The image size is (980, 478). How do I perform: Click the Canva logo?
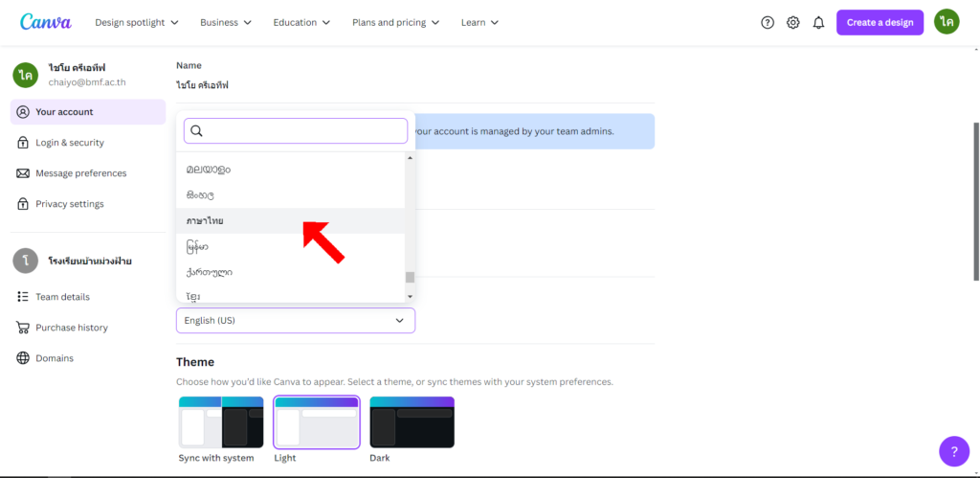(x=46, y=22)
